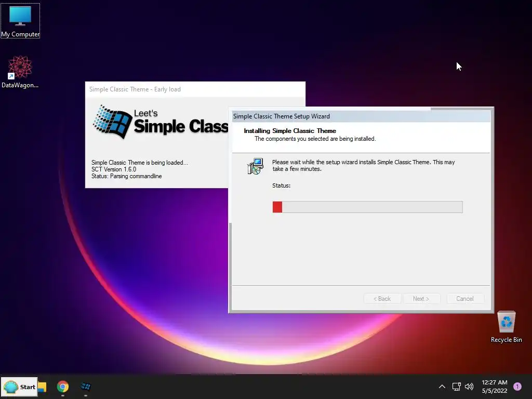
Task: Click 'The components you selected' subtitle text
Action: tap(315, 139)
